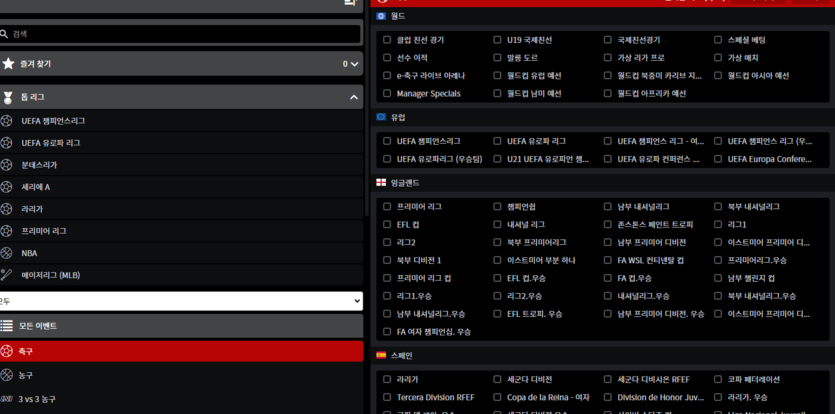This screenshot has width=835, height=414.
Task: Check the 세군다 디비전 checkbox
Action: pyautogui.click(x=497, y=379)
